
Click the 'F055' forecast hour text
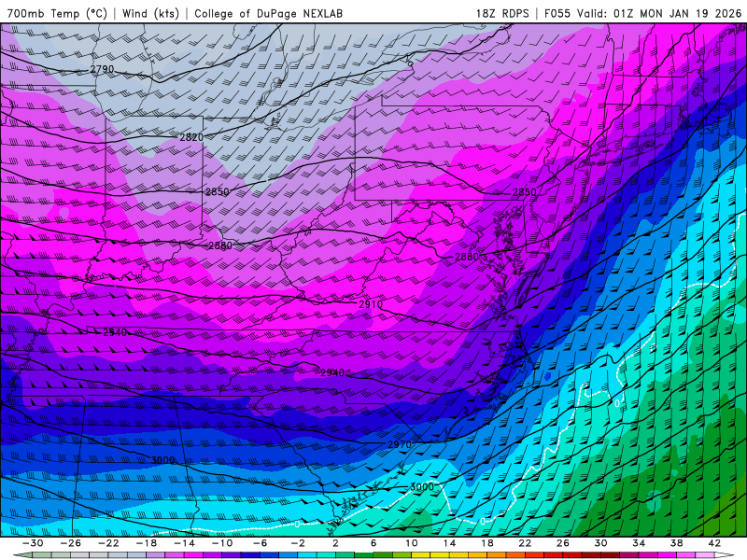[x=557, y=13]
